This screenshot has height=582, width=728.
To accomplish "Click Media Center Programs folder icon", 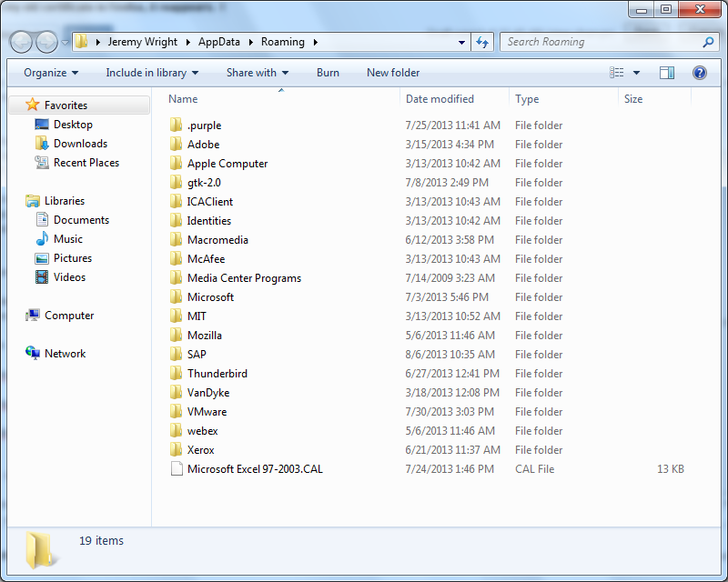I will click(176, 277).
